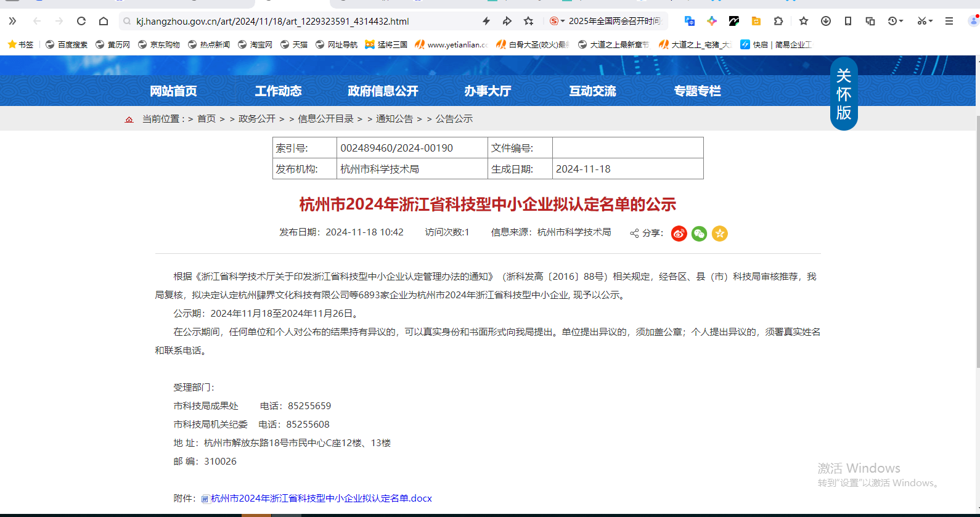The image size is (980, 517).
Task: Go to 通知公告 in breadcrumb
Action: click(394, 119)
